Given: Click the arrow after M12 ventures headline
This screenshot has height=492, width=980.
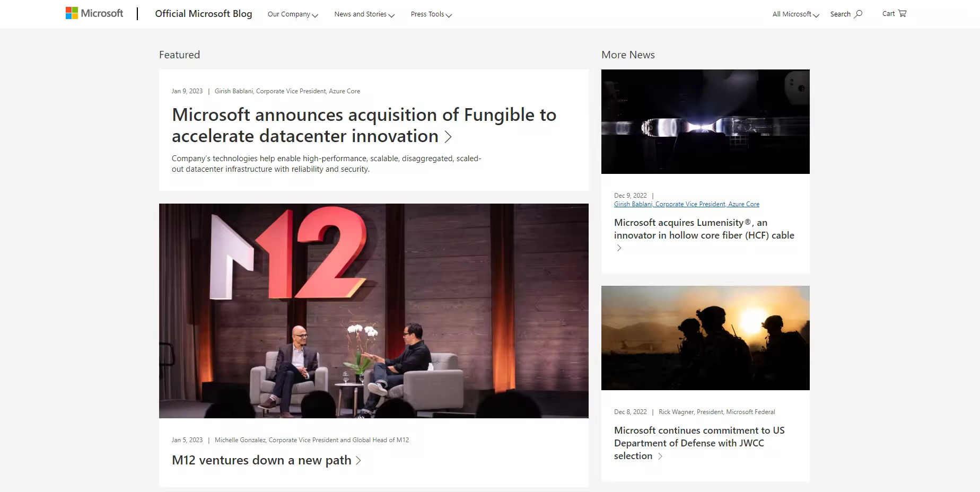Looking at the screenshot, I should tap(358, 461).
